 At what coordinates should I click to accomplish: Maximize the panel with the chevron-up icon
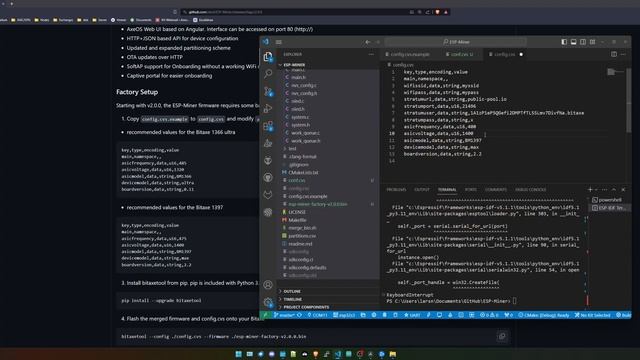point(614,189)
